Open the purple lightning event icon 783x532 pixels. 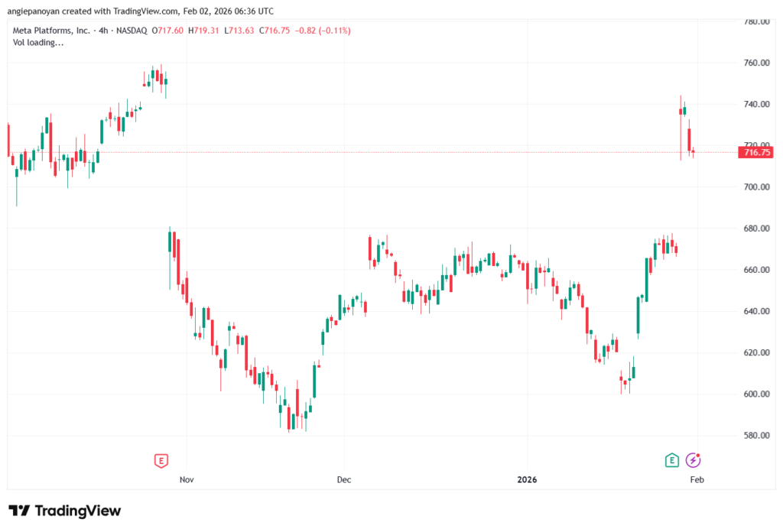pos(694,460)
